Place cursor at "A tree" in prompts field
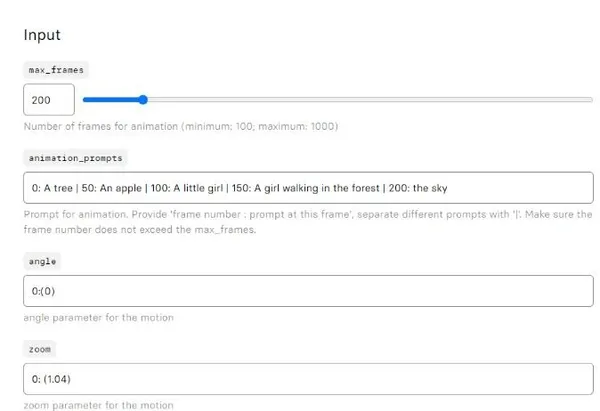600x411 pixels. 58,188
